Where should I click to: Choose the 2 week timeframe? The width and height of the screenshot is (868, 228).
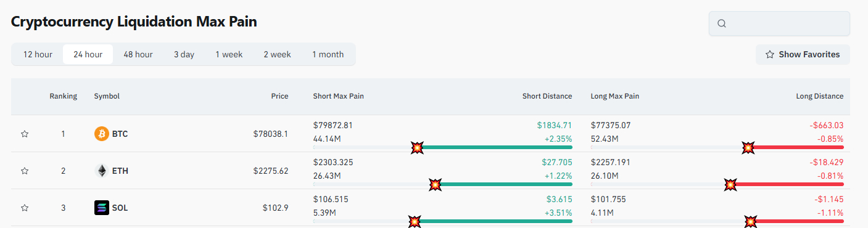[x=277, y=54]
